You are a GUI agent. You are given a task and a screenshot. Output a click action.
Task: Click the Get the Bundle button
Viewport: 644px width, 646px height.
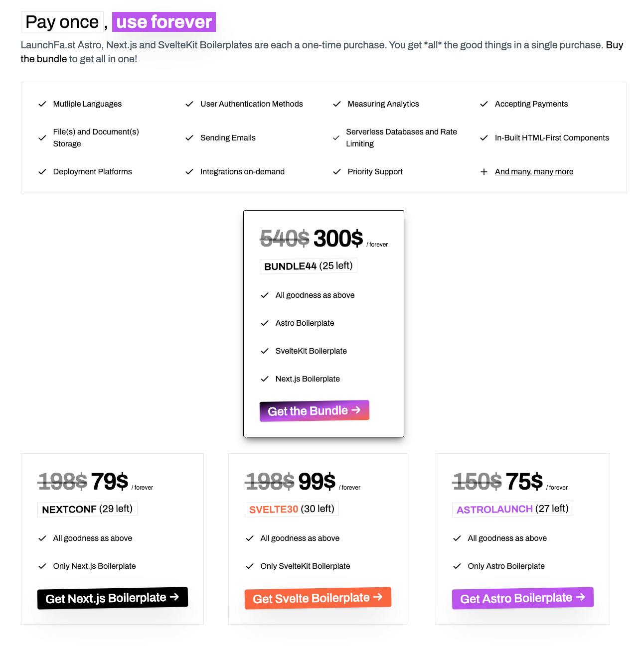pos(314,411)
